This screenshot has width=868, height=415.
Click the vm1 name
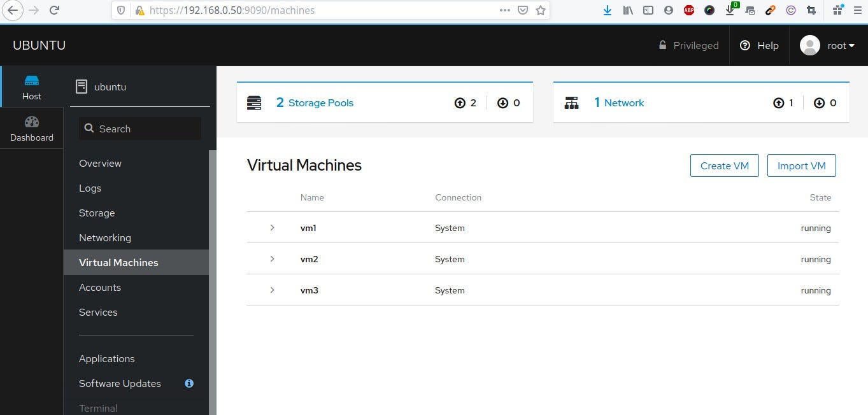tap(308, 228)
